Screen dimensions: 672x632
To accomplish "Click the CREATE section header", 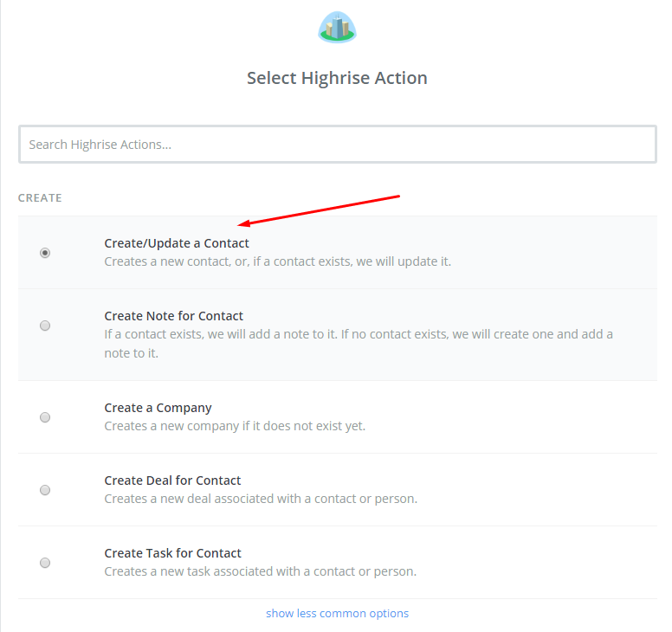I will pyautogui.click(x=40, y=198).
